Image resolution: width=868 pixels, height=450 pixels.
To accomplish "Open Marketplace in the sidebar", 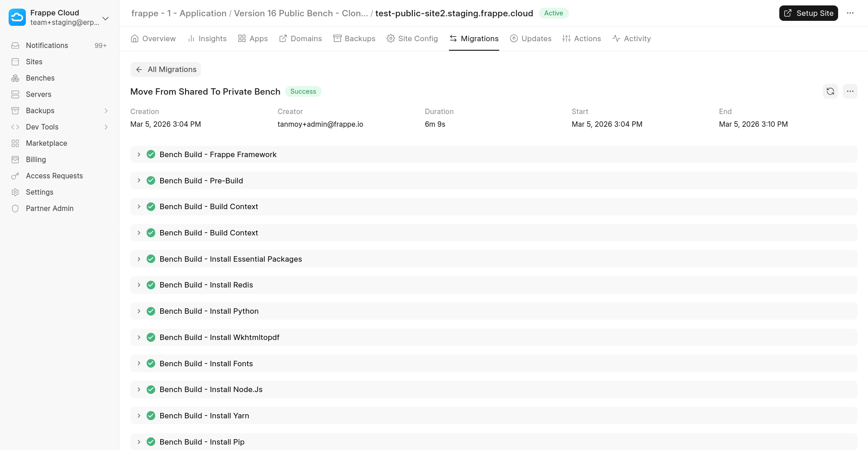I will [x=46, y=143].
